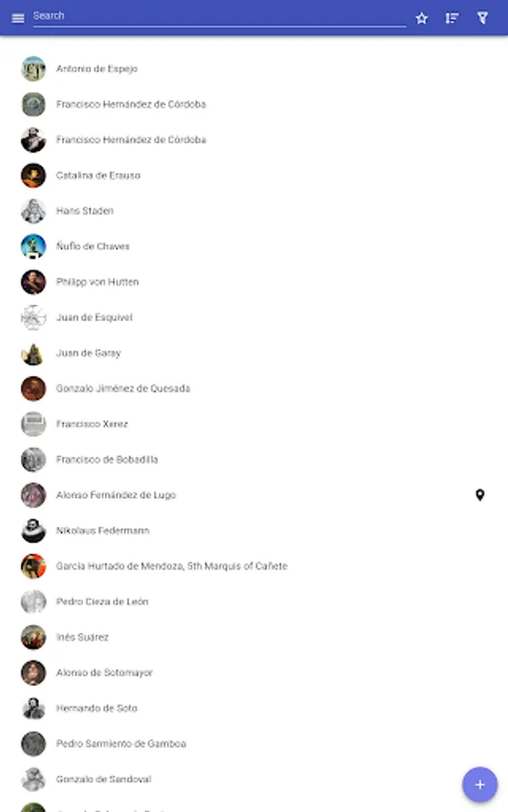Click Nikolaus Federmann's avatar image
Screen dimensions: 508x812
33,531
